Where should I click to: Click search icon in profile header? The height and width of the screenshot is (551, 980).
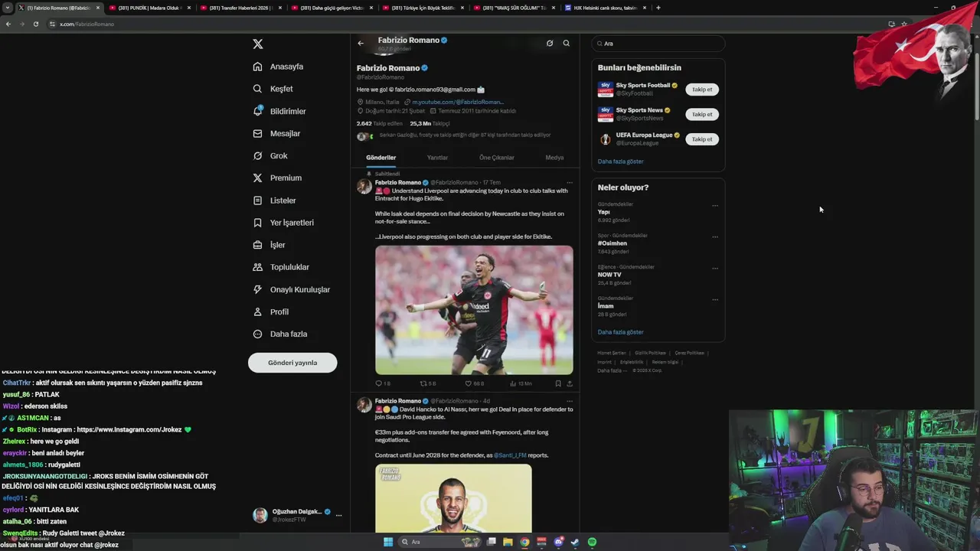coord(567,43)
